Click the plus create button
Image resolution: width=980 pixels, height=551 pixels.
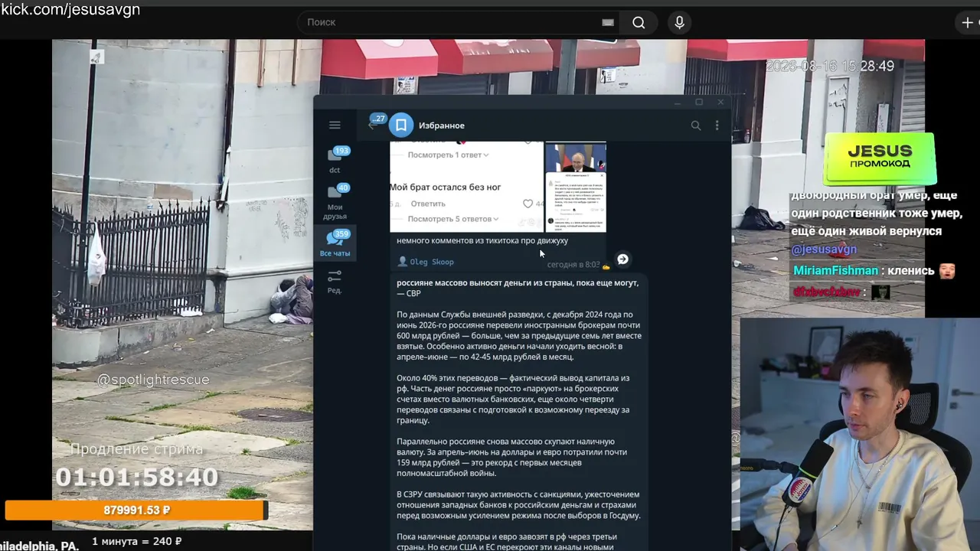pyautogui.click(x=967, y=22)
